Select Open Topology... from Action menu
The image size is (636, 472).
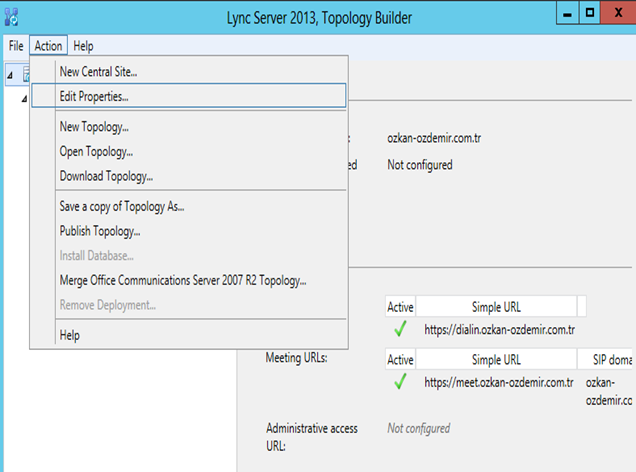point(189,152)
